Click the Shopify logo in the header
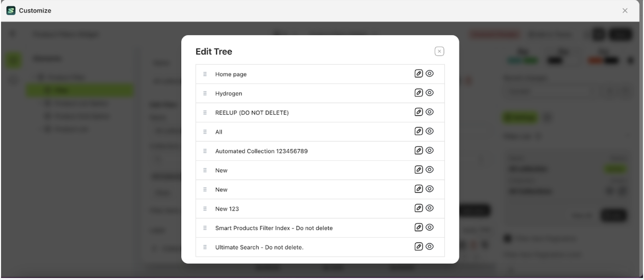 point(11,11)
